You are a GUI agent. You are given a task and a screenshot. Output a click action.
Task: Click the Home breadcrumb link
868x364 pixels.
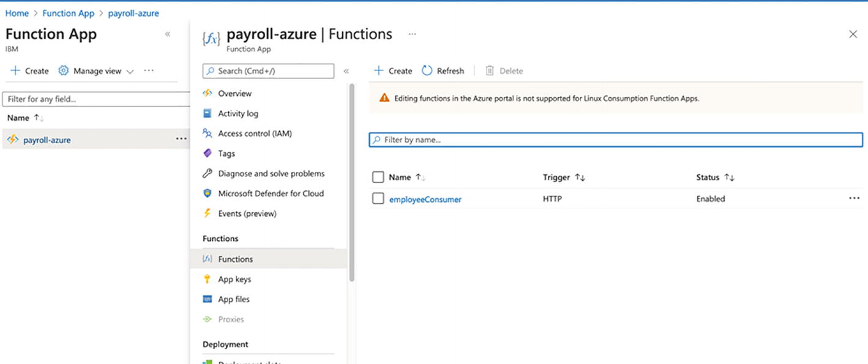(17, 13)
